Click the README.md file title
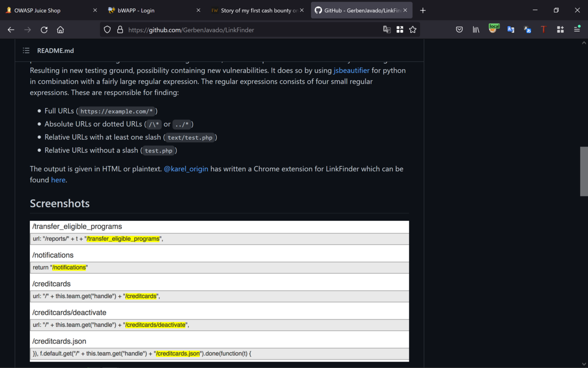Image resolution: width=588 pixels, height=368 pixels. (55, 51)
